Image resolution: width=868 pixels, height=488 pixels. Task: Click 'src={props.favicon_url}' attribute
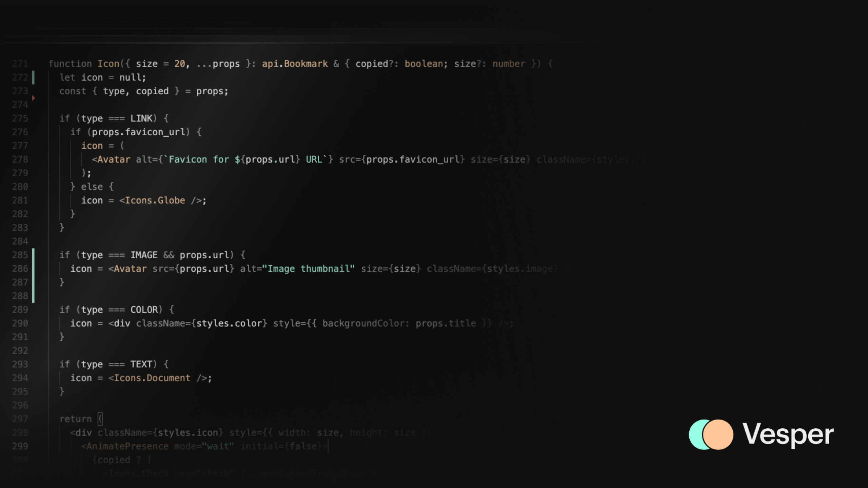[402, 159]
